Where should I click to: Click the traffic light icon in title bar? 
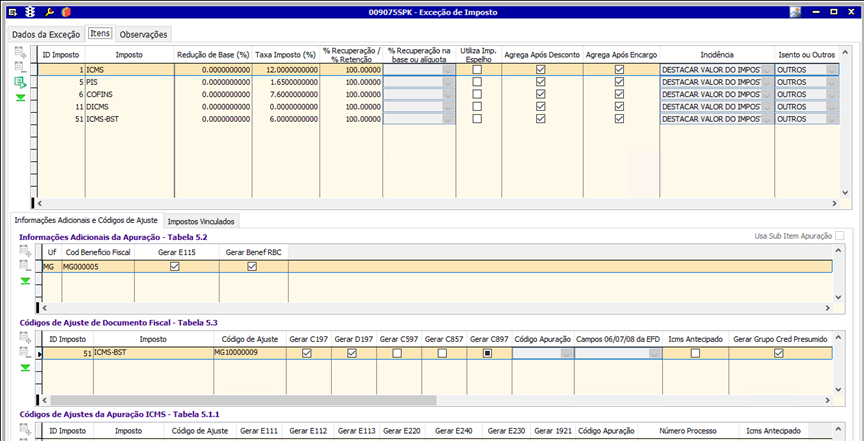[32, 12]
